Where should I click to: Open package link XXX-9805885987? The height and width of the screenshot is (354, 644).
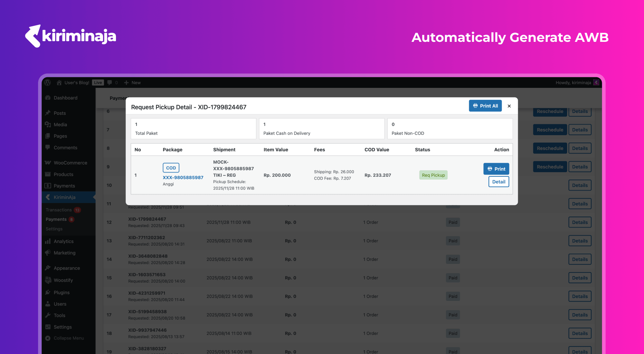(x=183, y=177)
